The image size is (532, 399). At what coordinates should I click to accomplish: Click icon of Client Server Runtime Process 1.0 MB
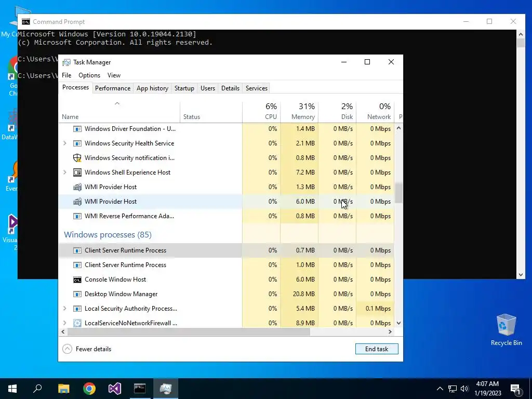click(x=77, y=265)
